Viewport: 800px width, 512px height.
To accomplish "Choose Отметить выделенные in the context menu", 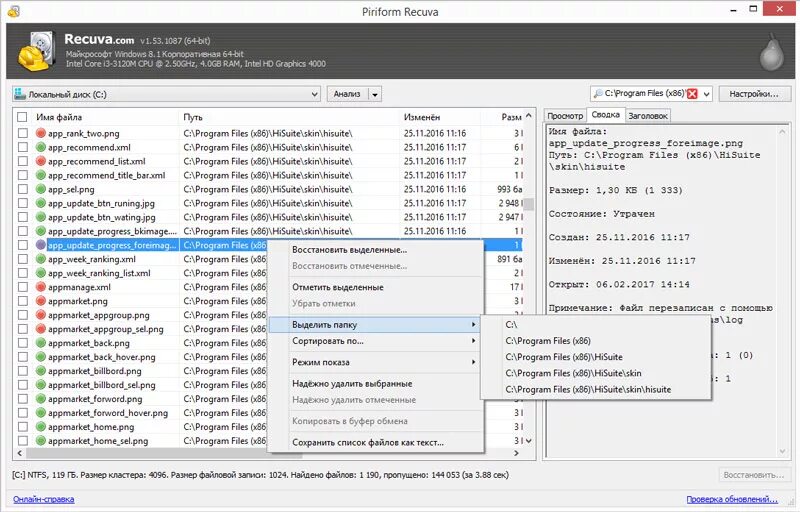I will point(377,287).
